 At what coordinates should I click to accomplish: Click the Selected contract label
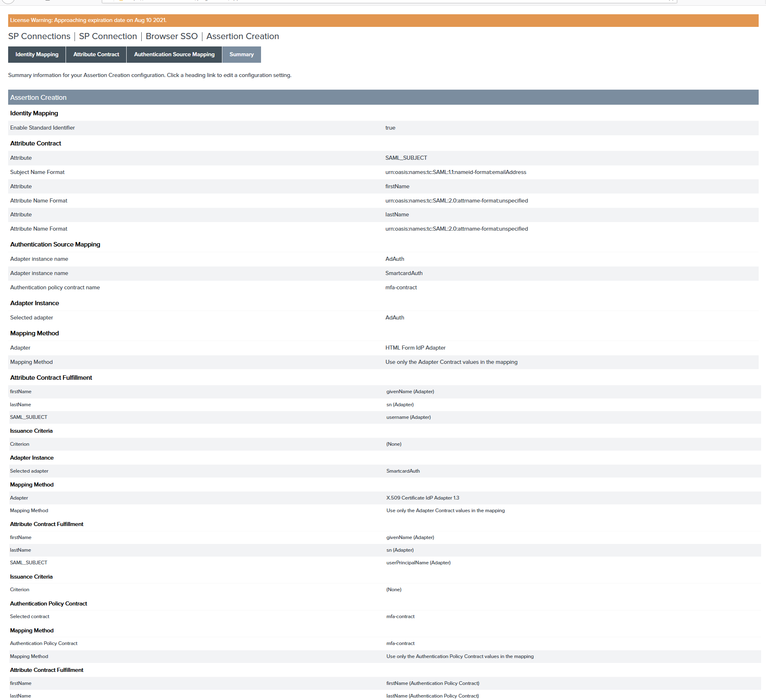(x=30, y=616)
